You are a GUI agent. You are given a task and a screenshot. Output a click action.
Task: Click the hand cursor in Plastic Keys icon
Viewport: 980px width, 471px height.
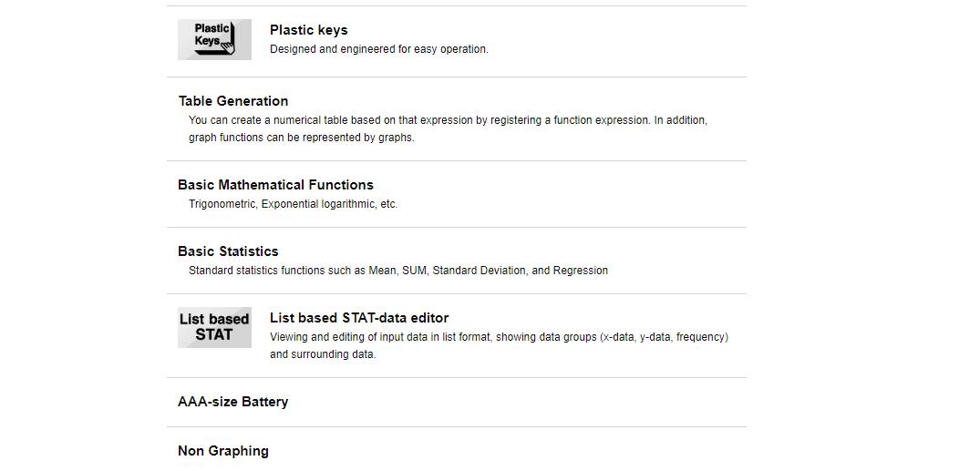[x=226, y=46]
